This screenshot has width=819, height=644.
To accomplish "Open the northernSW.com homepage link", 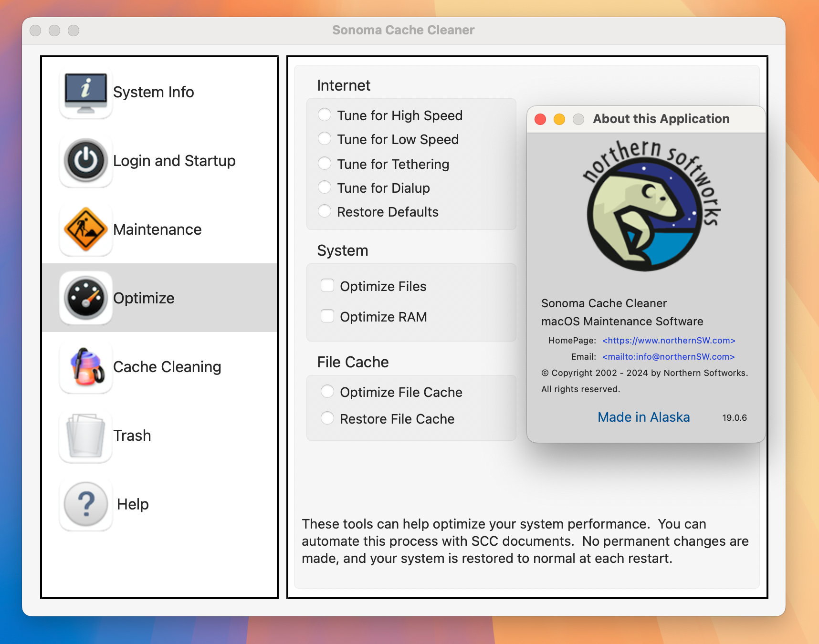I will coord(669,341).
